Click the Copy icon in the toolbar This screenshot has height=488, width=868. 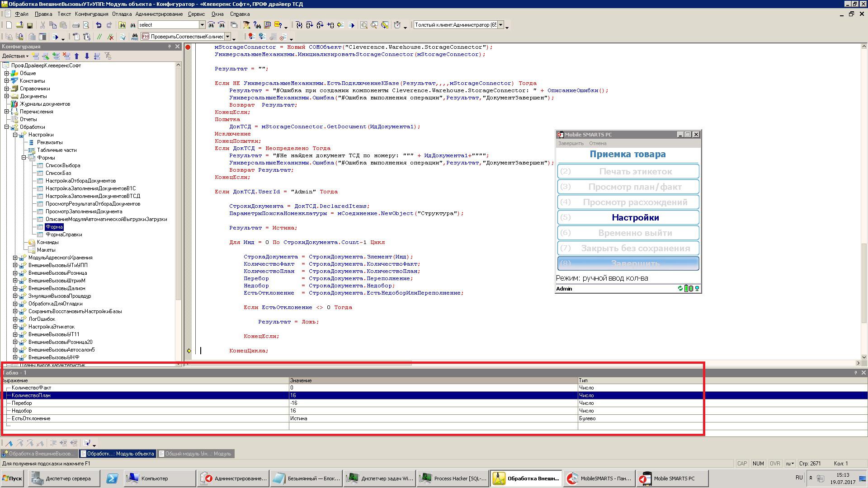click(53, 25)
